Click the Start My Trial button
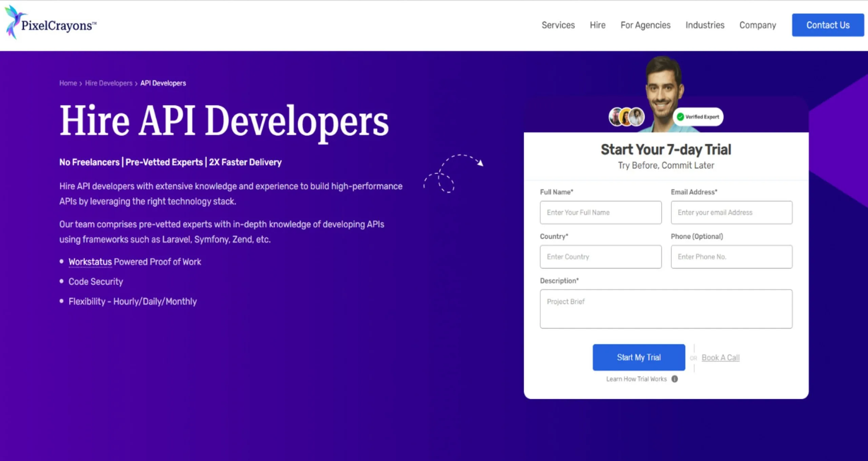The image size is (868, 461). (639, 357)
